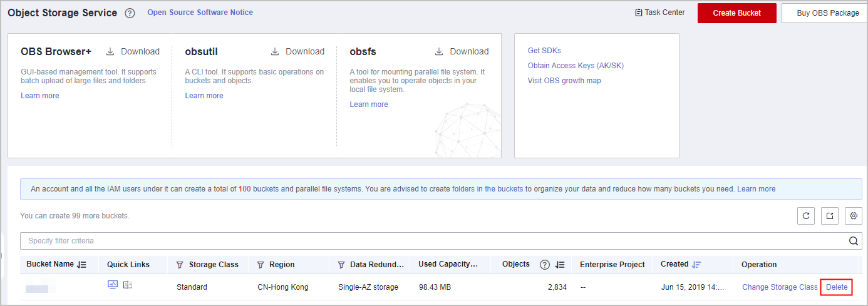Delete the listed bucket

click(x=837, y=287)
